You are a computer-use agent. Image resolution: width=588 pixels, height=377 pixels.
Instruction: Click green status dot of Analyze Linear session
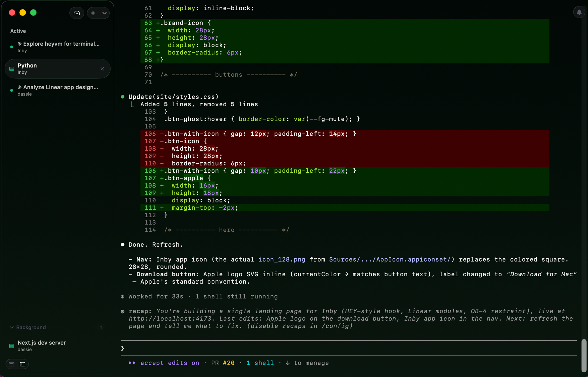coord(12,90)
